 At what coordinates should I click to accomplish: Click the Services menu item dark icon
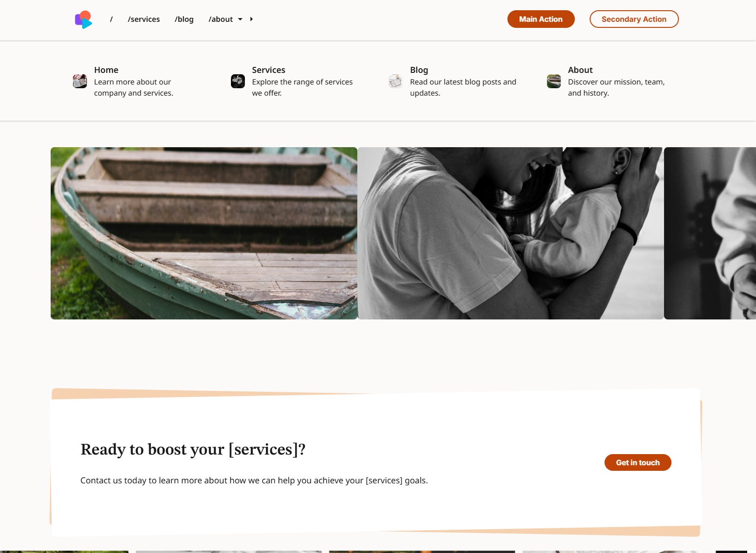coord(238,81)
